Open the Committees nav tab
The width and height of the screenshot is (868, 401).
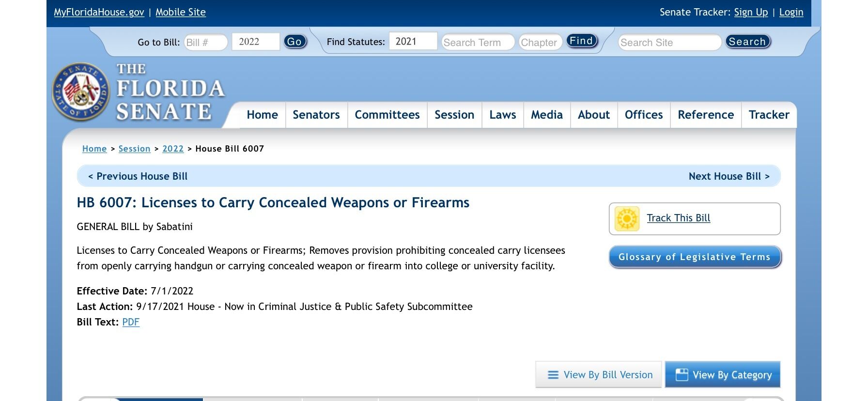[x=387, y=115]
